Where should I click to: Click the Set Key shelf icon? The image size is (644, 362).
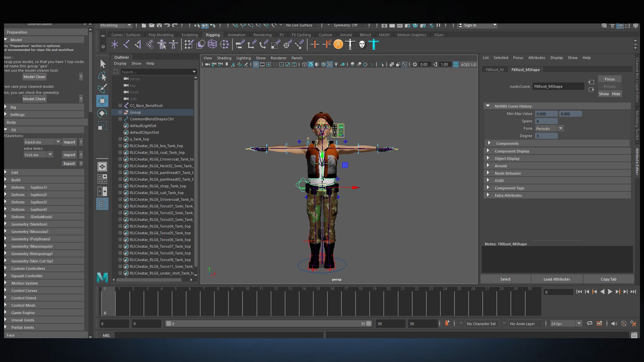[315, 44]
